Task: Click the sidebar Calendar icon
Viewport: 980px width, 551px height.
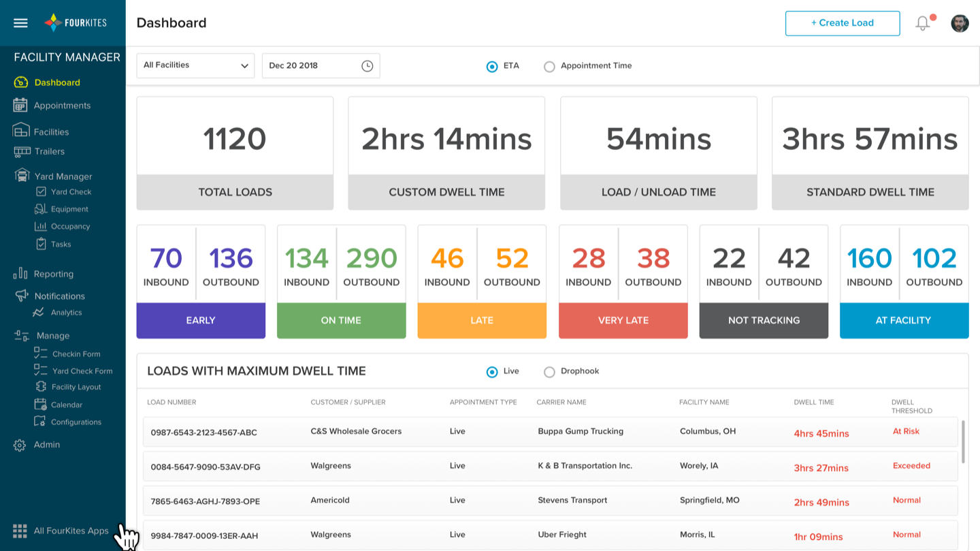Action: [x=40, y=405]
